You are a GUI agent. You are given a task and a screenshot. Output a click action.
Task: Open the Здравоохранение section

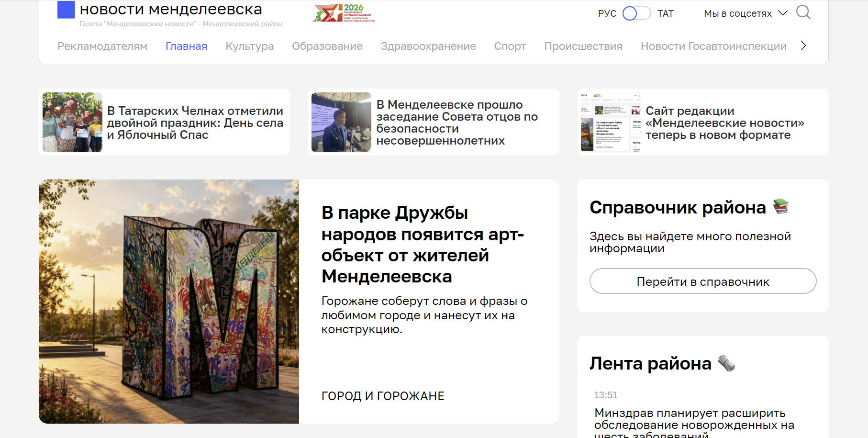(428, 46)
